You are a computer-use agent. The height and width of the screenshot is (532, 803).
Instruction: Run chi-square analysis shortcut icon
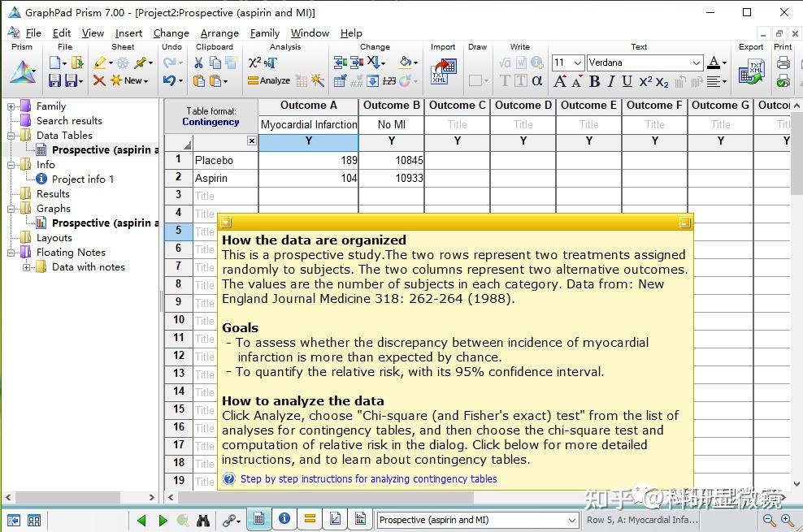point(254,63)
